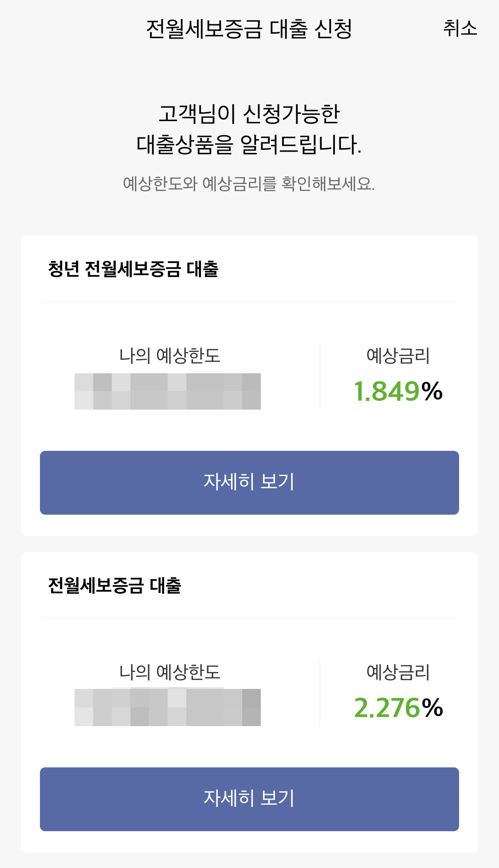Click the divider line under lower card title

(x=249, y=618)
